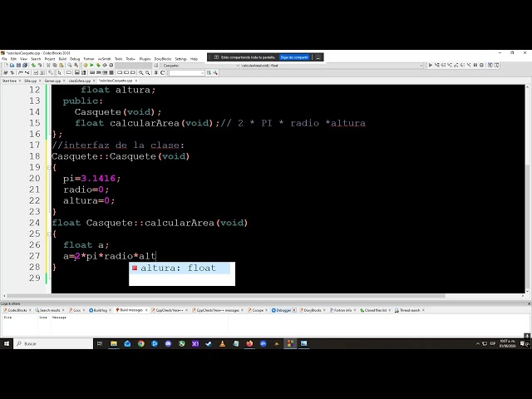This screenshot has height=399, width=532.
Task: Click the Cut toolbar icon
Action: click(48, 65)
